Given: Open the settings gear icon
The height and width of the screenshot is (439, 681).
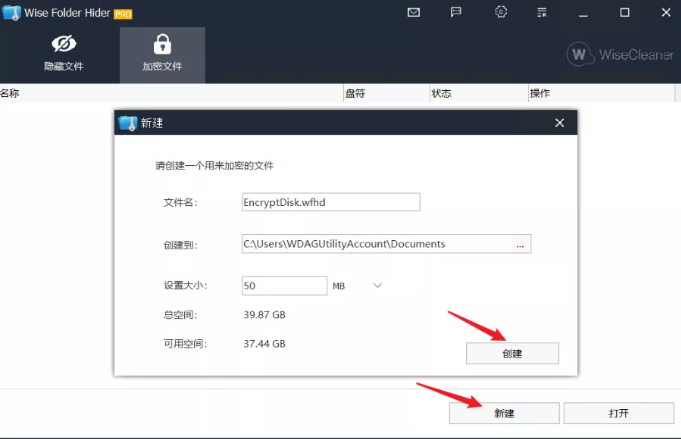Looking at the screenshot, I should [501, 12].
